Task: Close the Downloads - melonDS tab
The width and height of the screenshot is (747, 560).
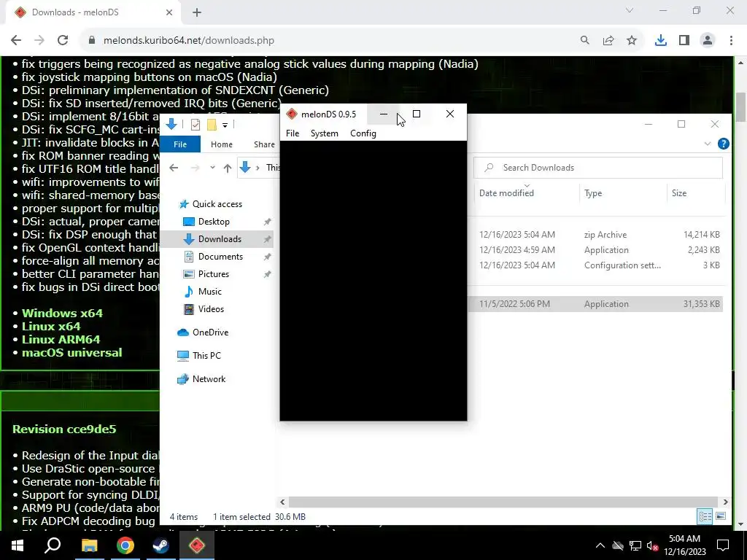Action: [x=169, y=12]
